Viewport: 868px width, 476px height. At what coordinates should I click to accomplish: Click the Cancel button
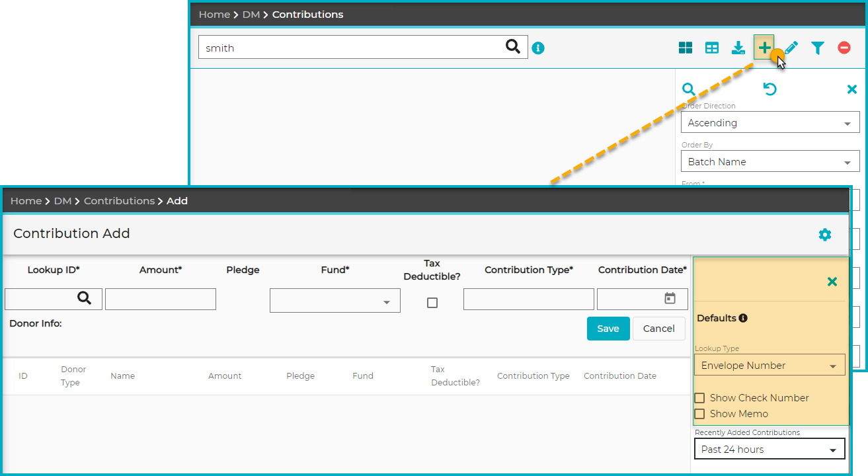pyautogui.click(x=659, y=329)
